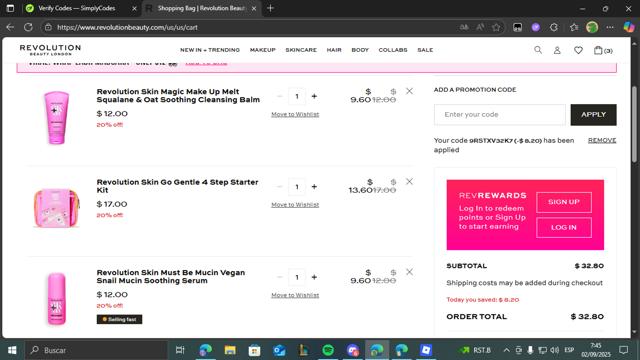Move Mucin Soothing Serum to Wishlist

click(x=295, y=295)
